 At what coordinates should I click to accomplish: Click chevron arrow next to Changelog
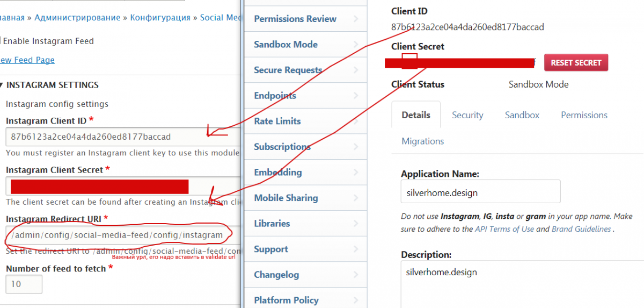356,275
